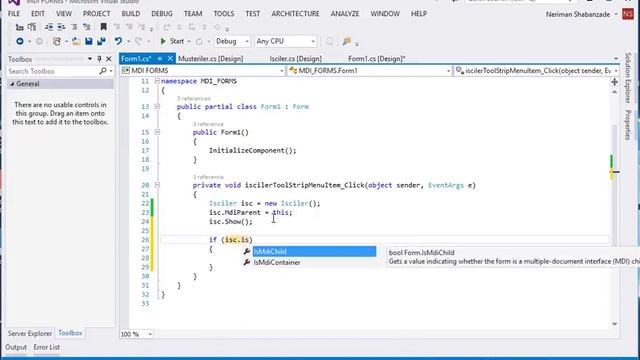640x360 pixels.
Task: Click the Toolbox search magnifier icon
Action: [x=102, y=71]
